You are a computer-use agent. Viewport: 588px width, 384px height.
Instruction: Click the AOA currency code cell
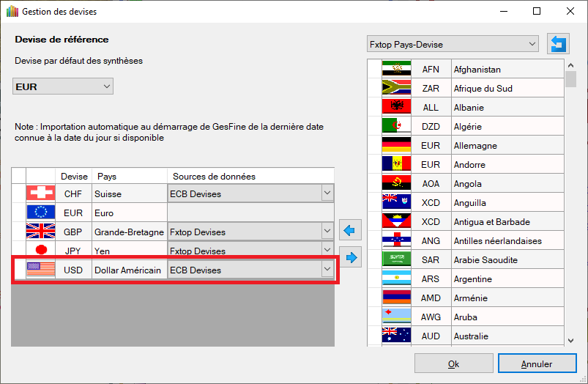pyautogui.click(x=431, y=183)
